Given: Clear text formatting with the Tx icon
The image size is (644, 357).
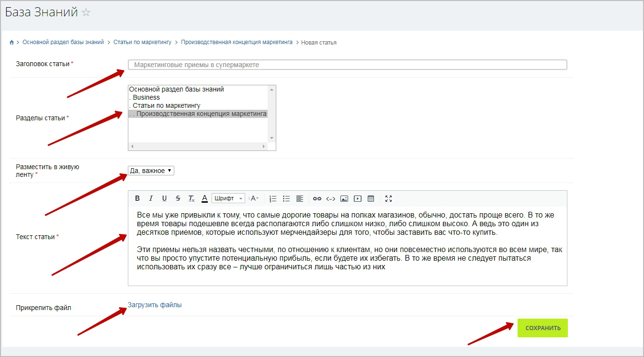Looking at the screenshot, I should pyautogui.click(x=191, y=198).
